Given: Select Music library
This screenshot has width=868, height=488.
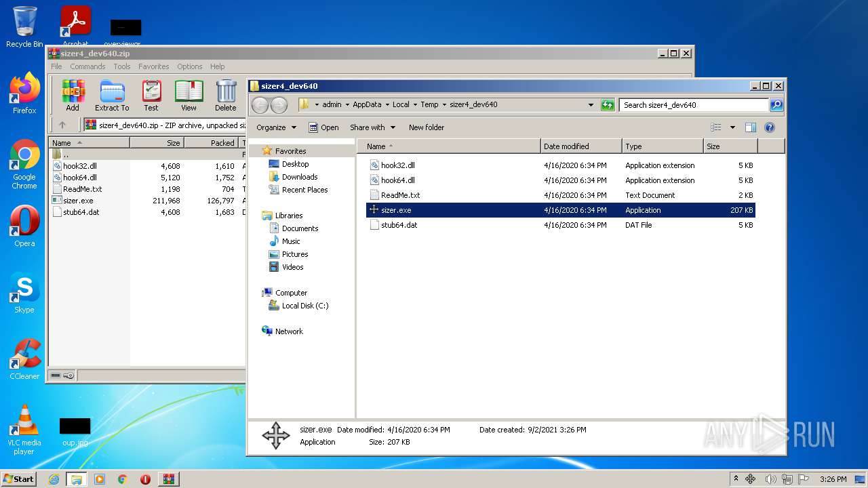Looking at the screenshot, I should [291, 241].
